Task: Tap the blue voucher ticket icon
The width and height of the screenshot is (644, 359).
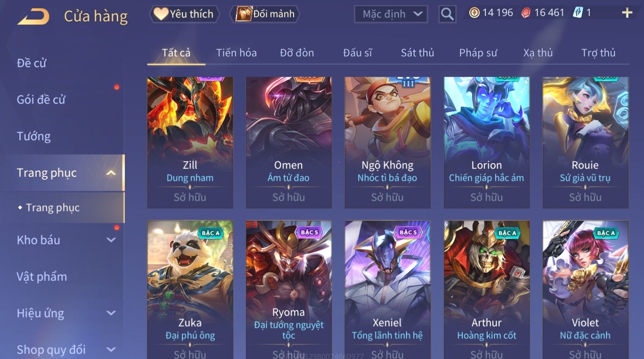Action: coord(578,12)
